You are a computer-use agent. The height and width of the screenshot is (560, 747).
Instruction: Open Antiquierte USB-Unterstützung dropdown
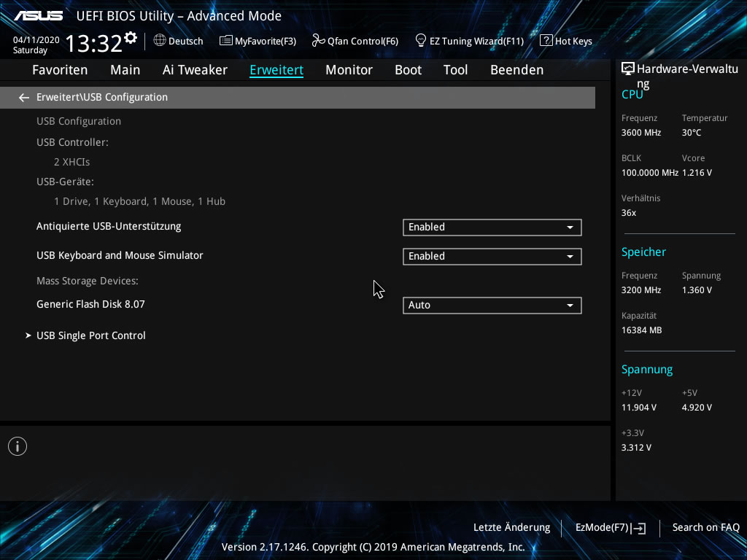click(492, 227)
